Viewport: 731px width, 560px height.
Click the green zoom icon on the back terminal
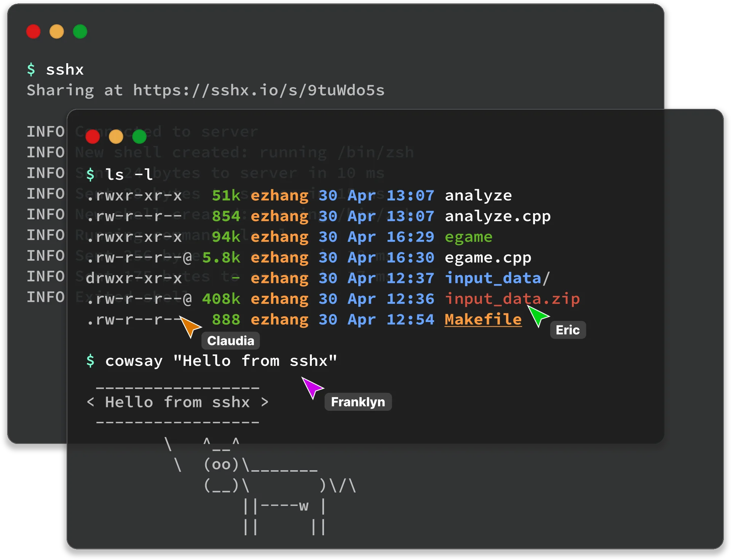80,32
